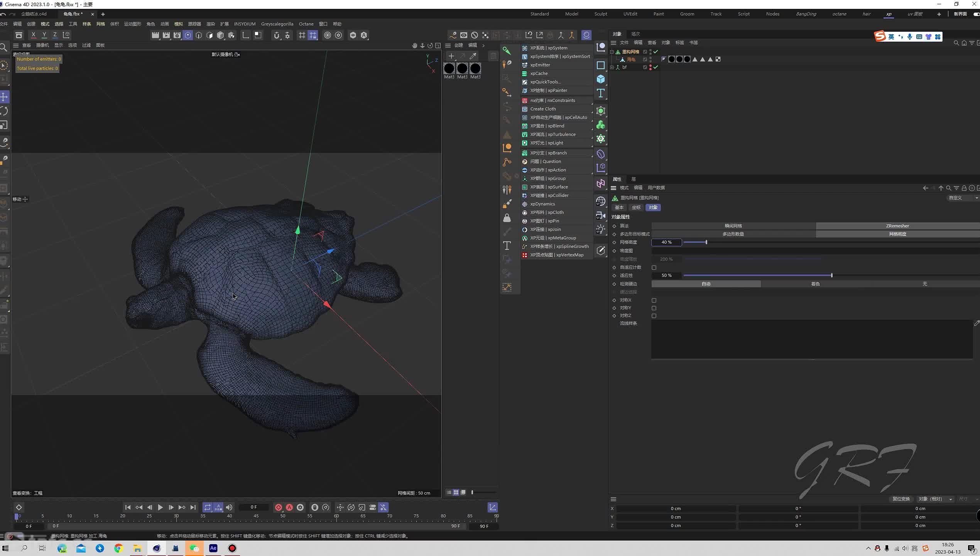This screenshot has height=556, width=980.
Task: Switch to the 企鹅结冰.c4d document tab
Action: 34,14
